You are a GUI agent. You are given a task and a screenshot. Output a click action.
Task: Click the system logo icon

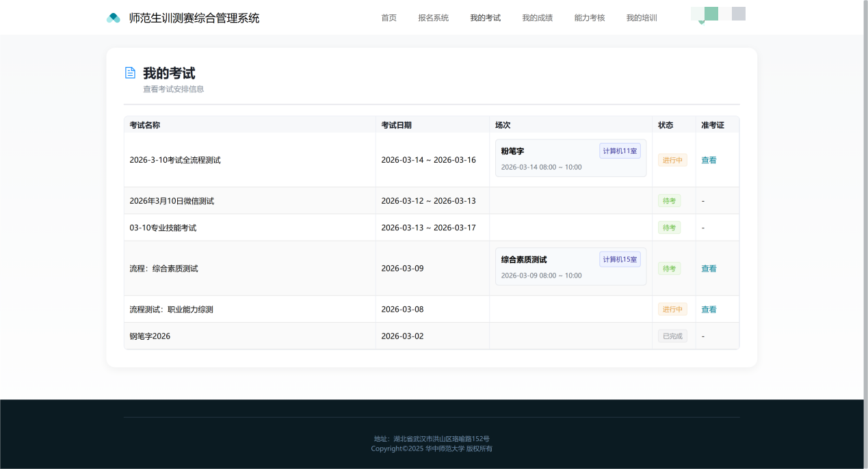114,18
